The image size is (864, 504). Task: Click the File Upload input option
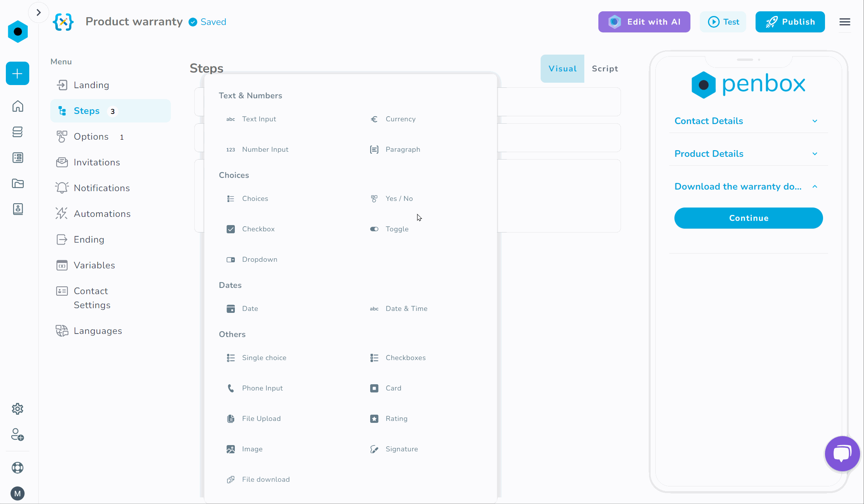click(x=262, y=418)
